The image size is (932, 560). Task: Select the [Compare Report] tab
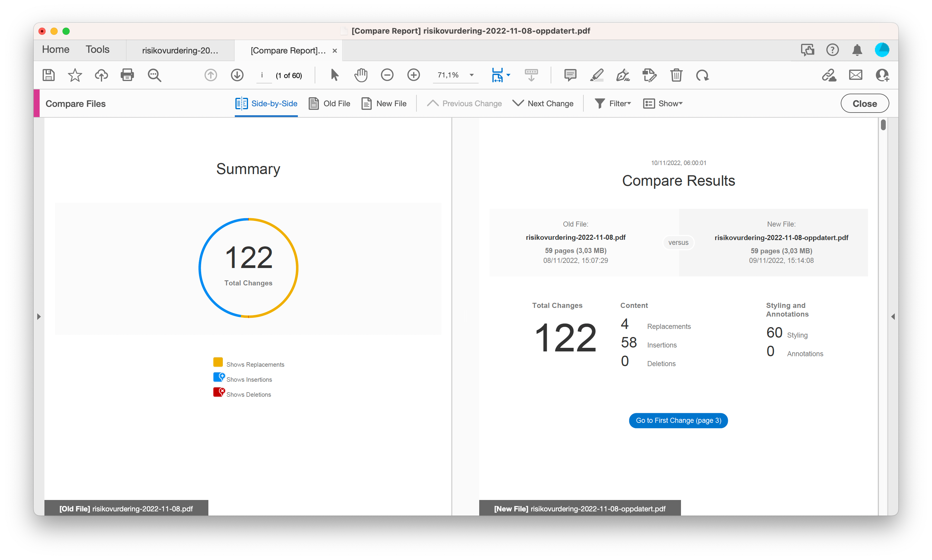[288, 50]
